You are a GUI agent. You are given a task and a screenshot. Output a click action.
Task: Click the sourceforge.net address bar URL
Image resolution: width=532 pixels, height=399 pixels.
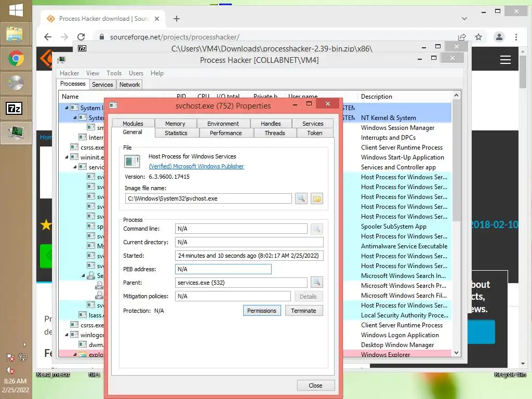coord(175,37)
